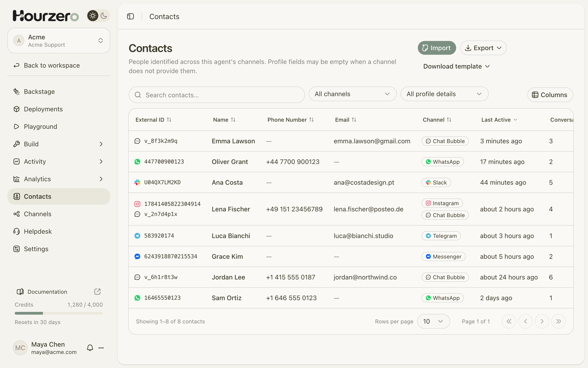Expand Download template menu

(456, 66)
